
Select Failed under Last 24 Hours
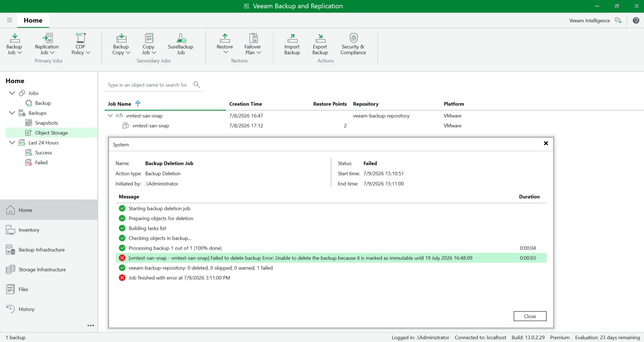[41, 163]
